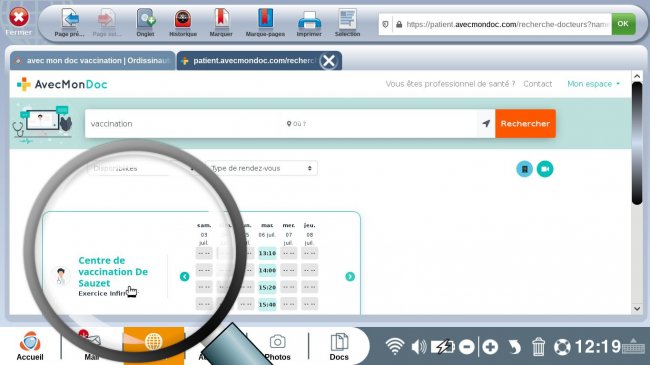Open the Centre de vaccination De Sauzet link
The width and height of the screenshot is (650, 365).
tap(113, 272)
